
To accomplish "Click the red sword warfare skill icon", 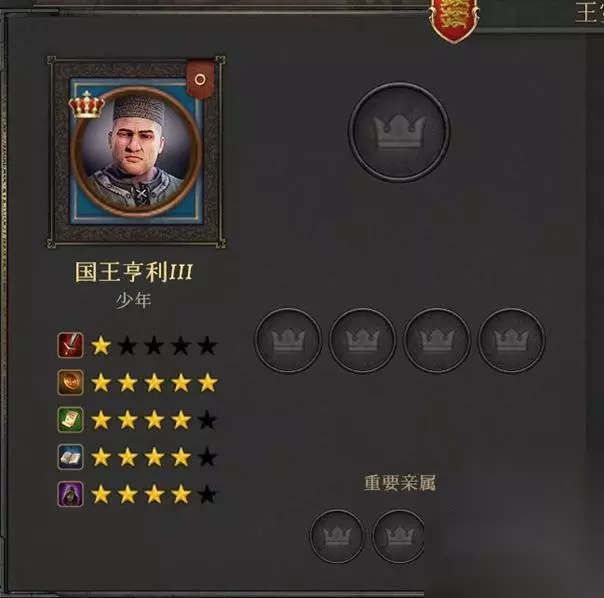I will click(x=70, y=345).
